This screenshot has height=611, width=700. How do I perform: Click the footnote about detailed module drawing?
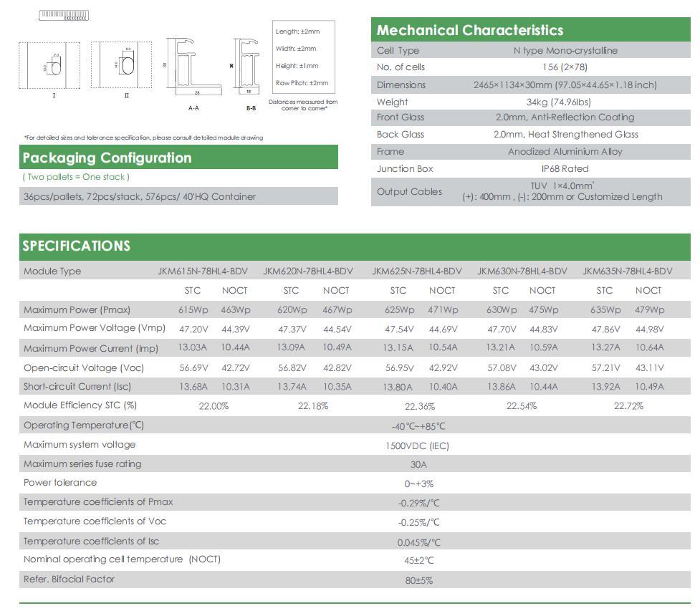point(143,138)
